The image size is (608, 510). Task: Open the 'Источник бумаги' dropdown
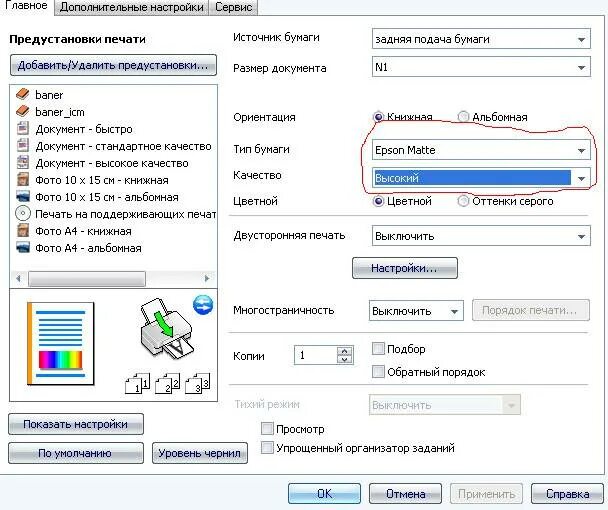(x=481, y=39)
